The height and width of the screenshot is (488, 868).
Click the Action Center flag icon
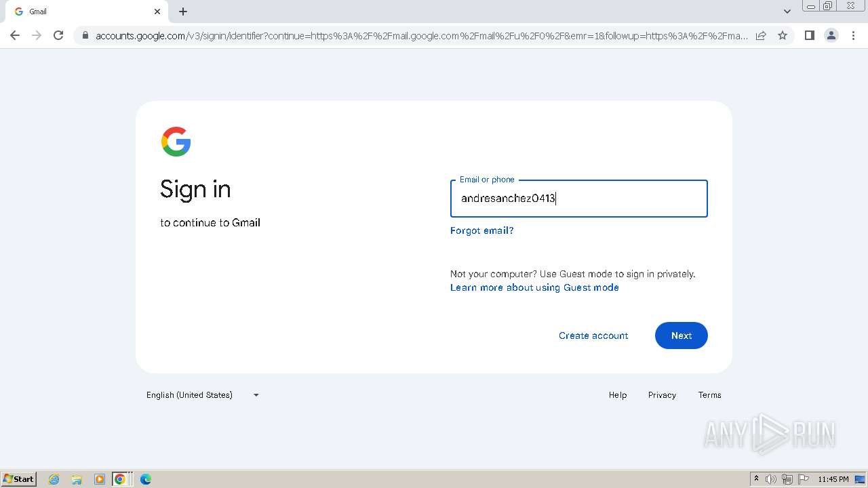(804, 479)
